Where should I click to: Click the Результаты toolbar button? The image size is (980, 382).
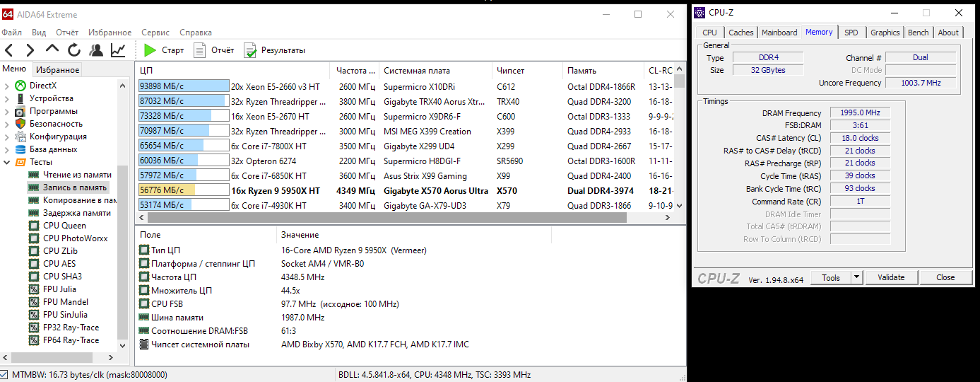[274, 50]
